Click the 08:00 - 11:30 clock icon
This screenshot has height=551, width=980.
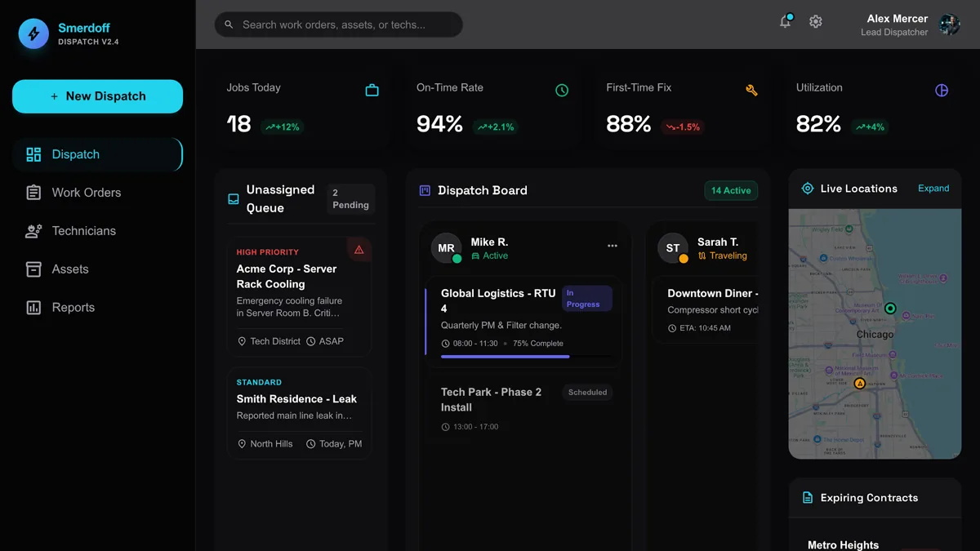click(445, 344)
